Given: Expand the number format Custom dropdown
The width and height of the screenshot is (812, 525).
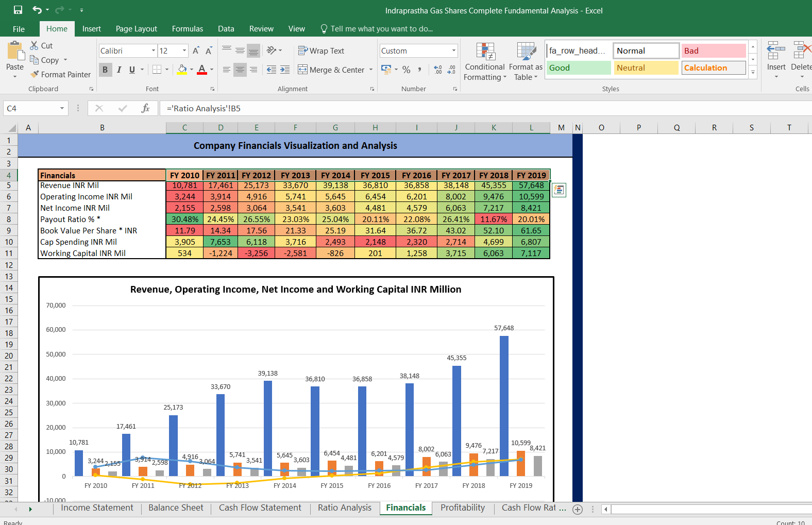Looking at the screenshot, I should (x=454, y=50).
